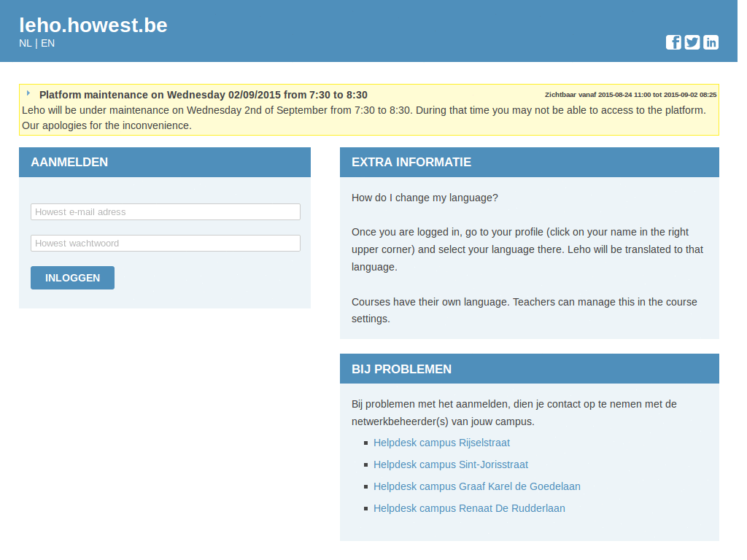Collapse the platform maintenance announcement arrow

tap(28, 93)
